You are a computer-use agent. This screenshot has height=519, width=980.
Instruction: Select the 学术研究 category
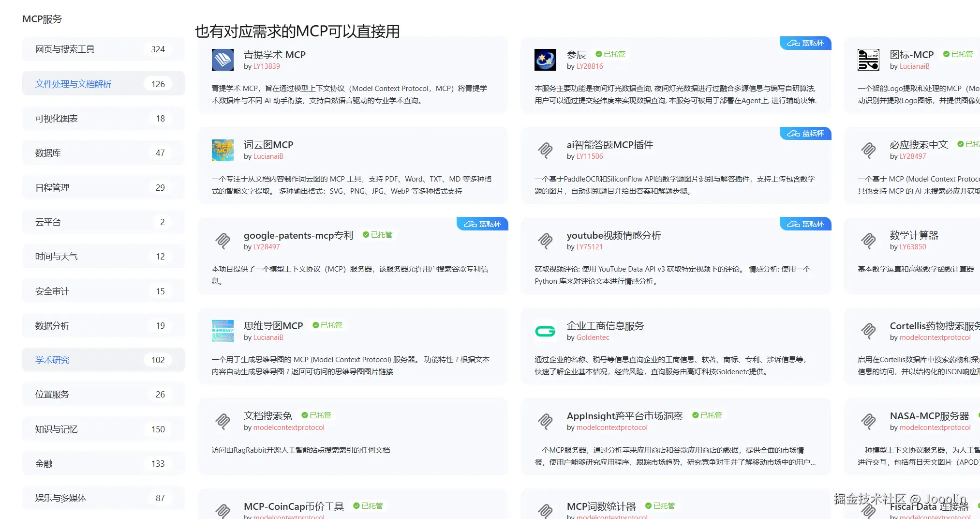coord(104,360)
